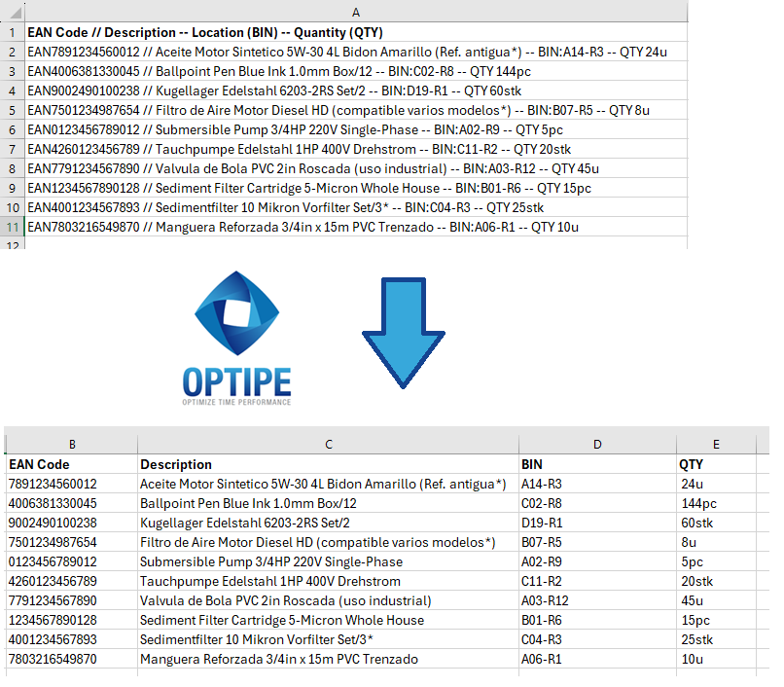Click BIN cell A06-R1 in column D
The image size is (784, 687).
tap(597, 660)
